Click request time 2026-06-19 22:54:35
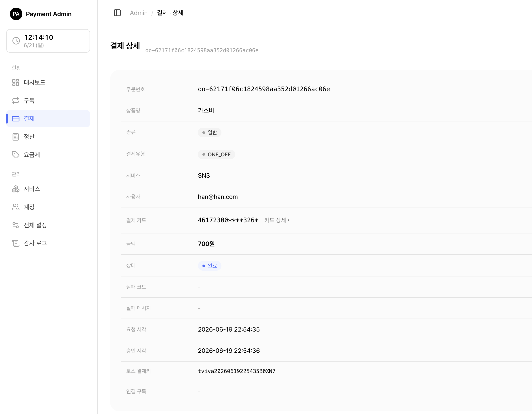Image resolution: width=532 pixels, height=414 pixels. [x=229, y=330]
